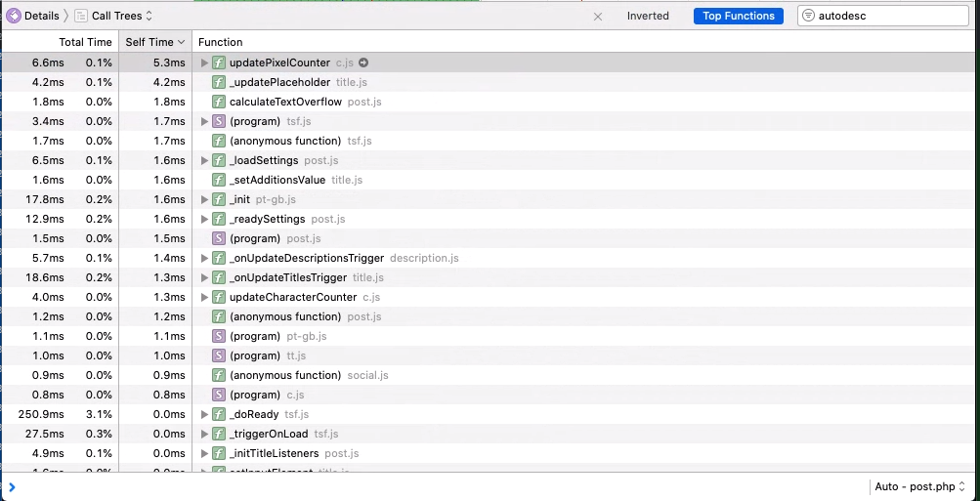Click function icon of _loadSettings

point(218,160)
